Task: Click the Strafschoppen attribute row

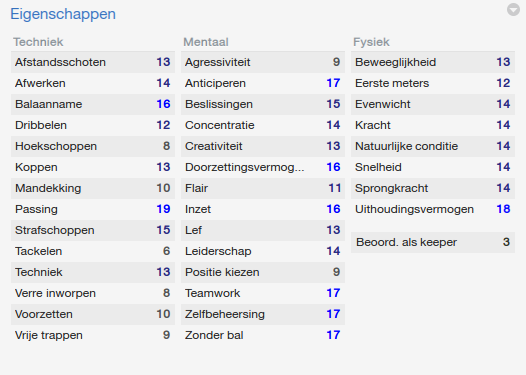Action: (x=93, y=230)
